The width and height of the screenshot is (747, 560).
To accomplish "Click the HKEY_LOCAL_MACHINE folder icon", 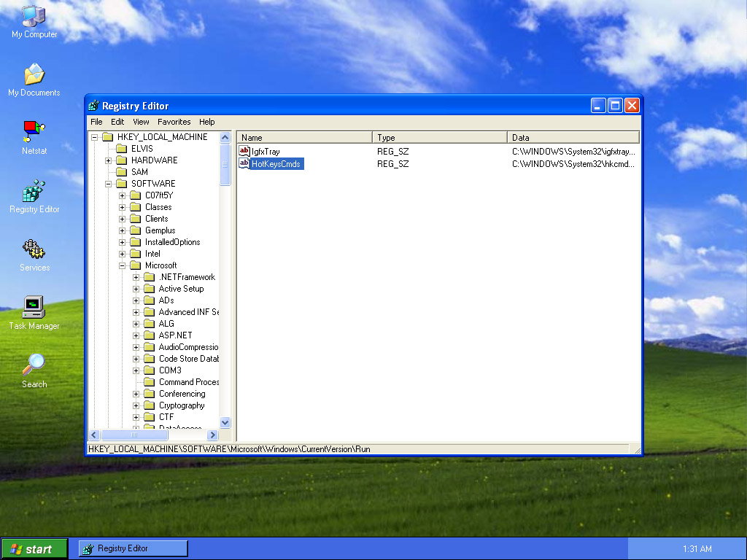I will 108,137.
